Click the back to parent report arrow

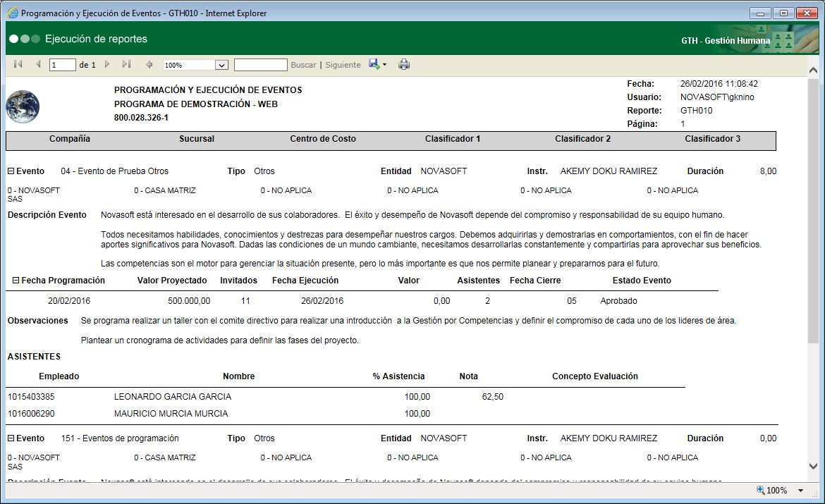[149, 64]
